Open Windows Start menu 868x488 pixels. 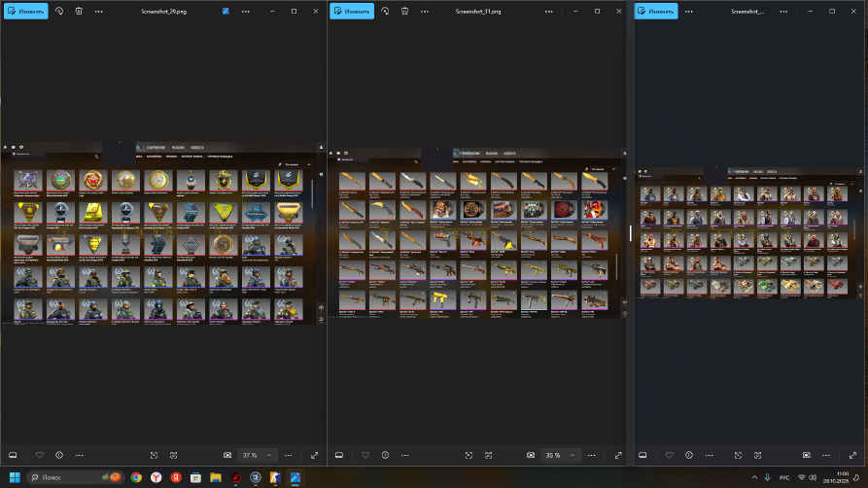click(x=15, y=477)
